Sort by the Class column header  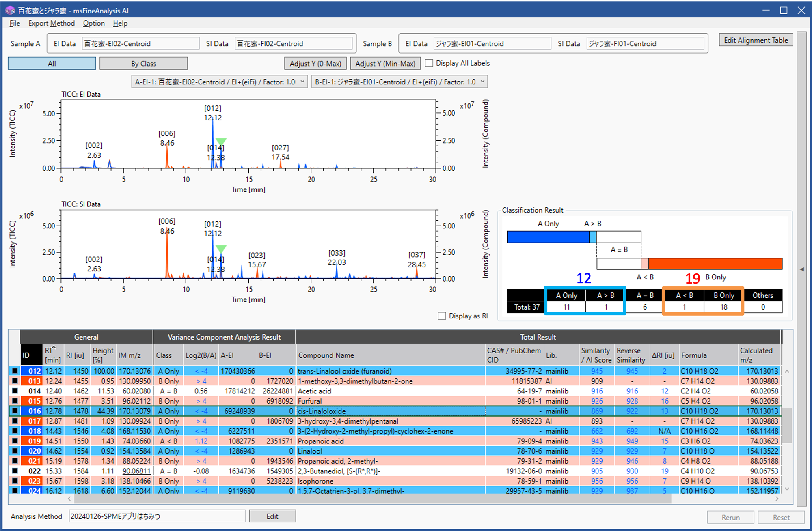[168, 355]
